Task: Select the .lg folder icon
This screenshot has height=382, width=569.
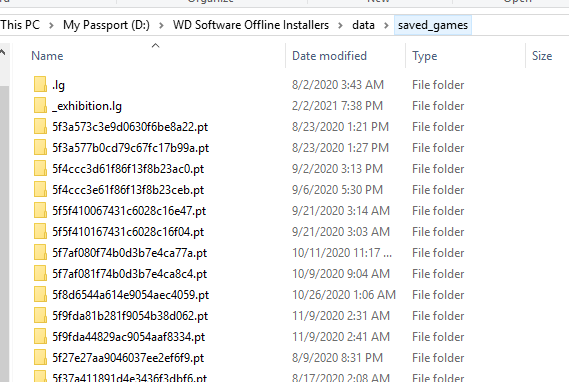Action: 40,85
